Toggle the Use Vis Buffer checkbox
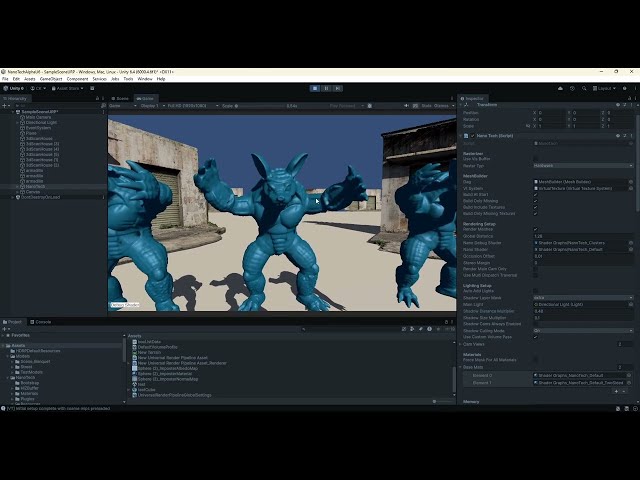This screenshot has height=480, width=640. pos(536,159)
